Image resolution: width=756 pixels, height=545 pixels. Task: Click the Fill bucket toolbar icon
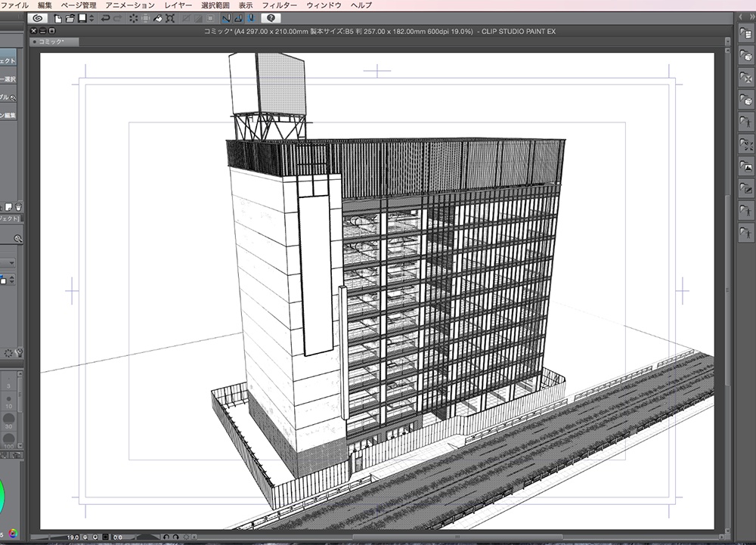tap(158, 18)
